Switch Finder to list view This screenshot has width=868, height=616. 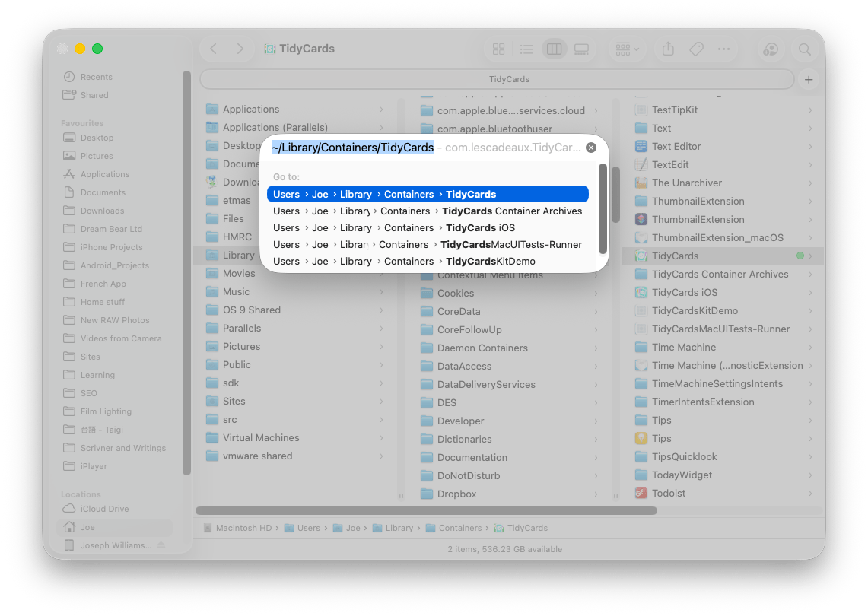click(526, 49)
